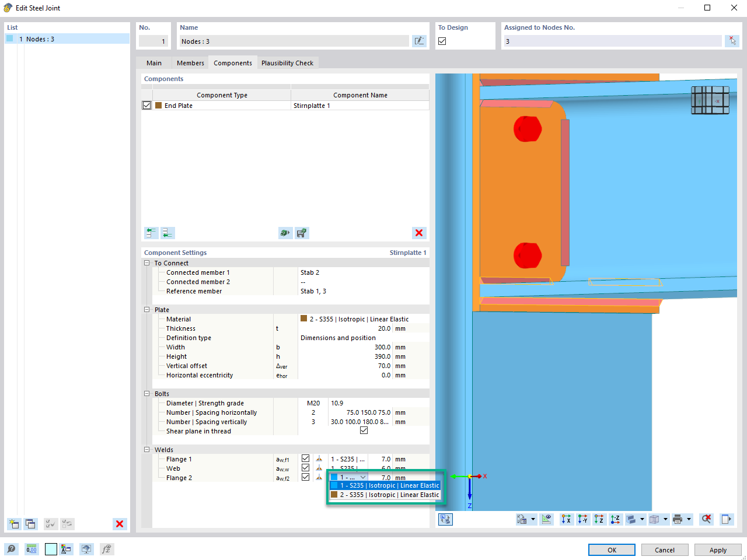Click the printer icon in preview toolbar
The image size is (747, 560).
click(x=678, y=519)
